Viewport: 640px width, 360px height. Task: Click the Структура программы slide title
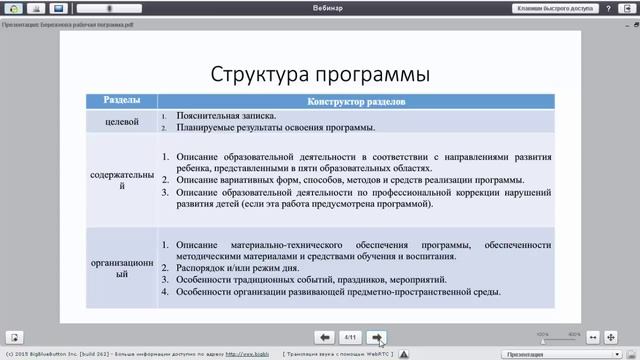tap(320, 74)
